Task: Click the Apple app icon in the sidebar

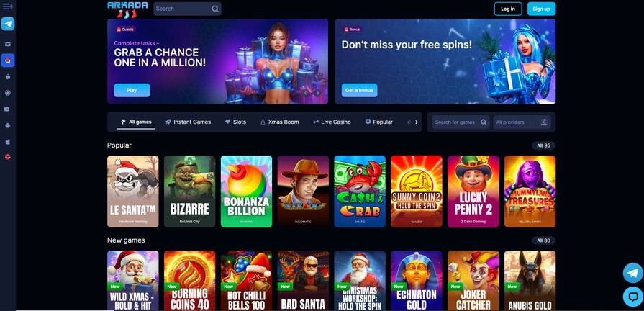Action: 7,142
